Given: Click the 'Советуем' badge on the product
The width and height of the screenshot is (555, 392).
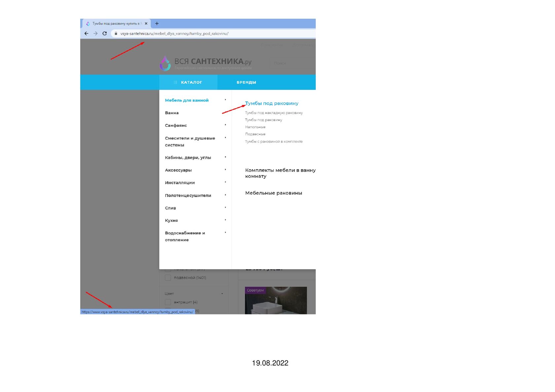Looking at the screenshot, I should click(x=255, y=290).
